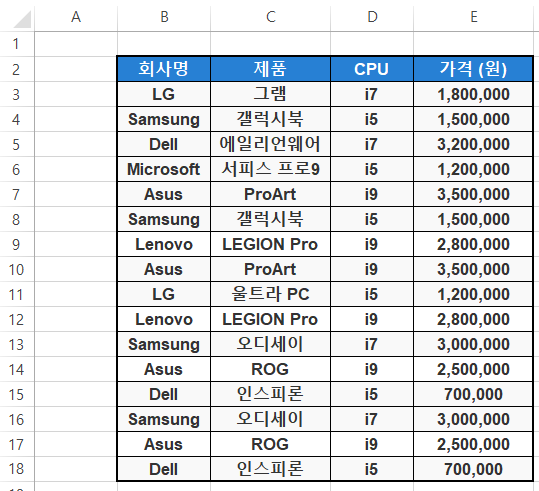Select the ROG cell in row 17

tap(270, 444)
